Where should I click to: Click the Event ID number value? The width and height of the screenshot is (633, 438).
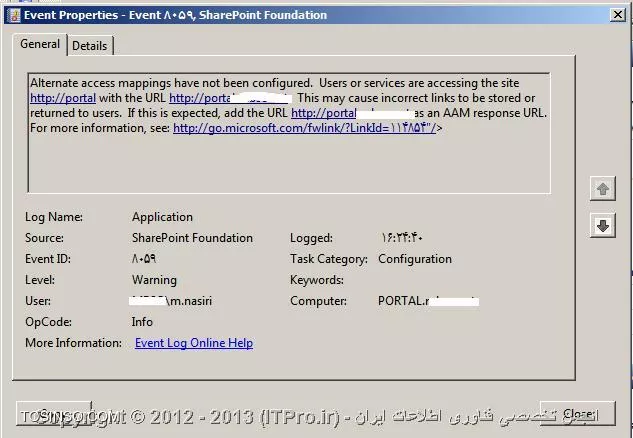144,259
